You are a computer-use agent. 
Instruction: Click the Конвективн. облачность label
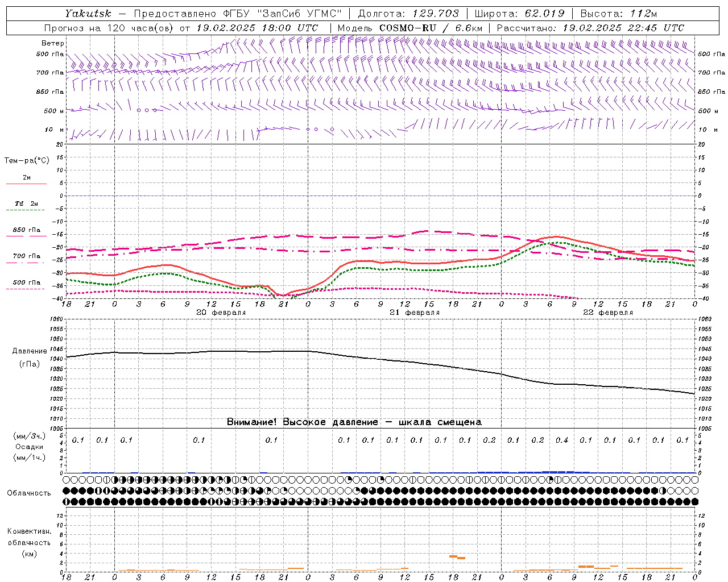pyautogui.click(x=29, y=537)
